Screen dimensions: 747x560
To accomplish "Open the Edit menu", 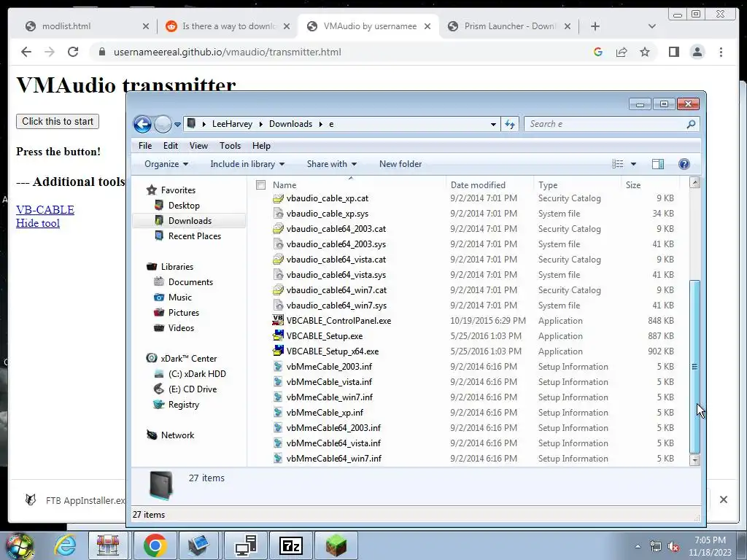I will tap(171, 146).
